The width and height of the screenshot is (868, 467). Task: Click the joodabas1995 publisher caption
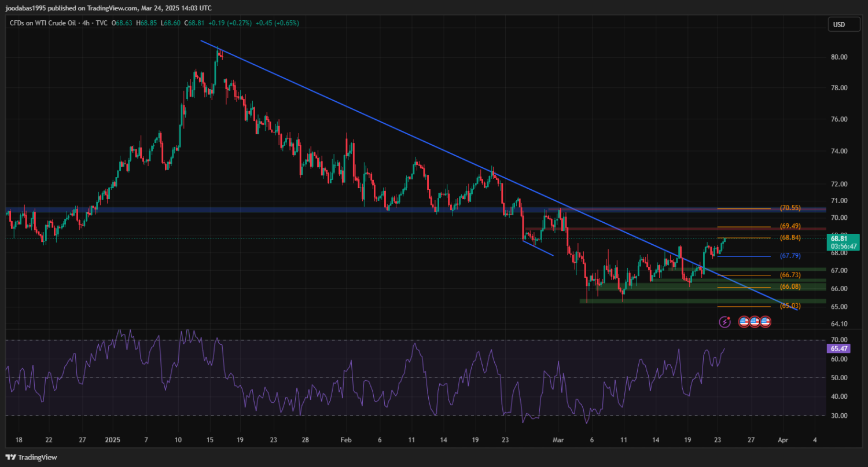[109, 8]
